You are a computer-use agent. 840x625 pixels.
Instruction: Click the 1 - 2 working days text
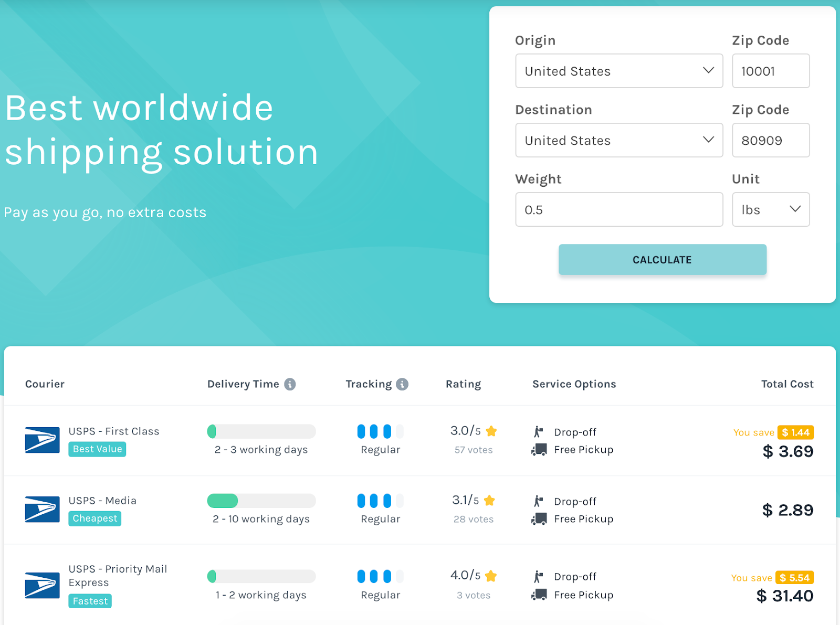click(x=261, y=595)
